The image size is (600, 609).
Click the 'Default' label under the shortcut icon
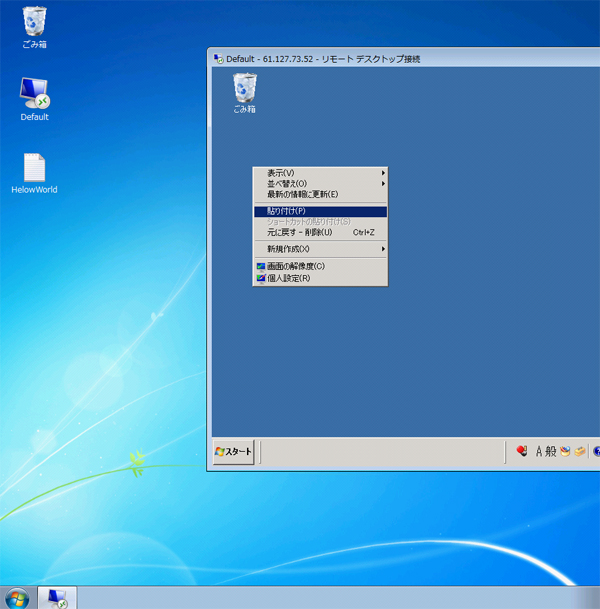pyautogui.click(x=35, y=117)
